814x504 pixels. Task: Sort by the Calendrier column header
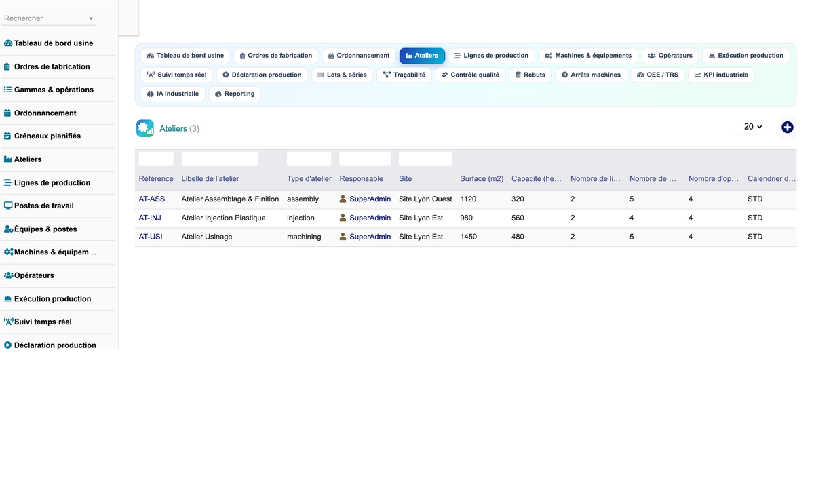[772, 178]
